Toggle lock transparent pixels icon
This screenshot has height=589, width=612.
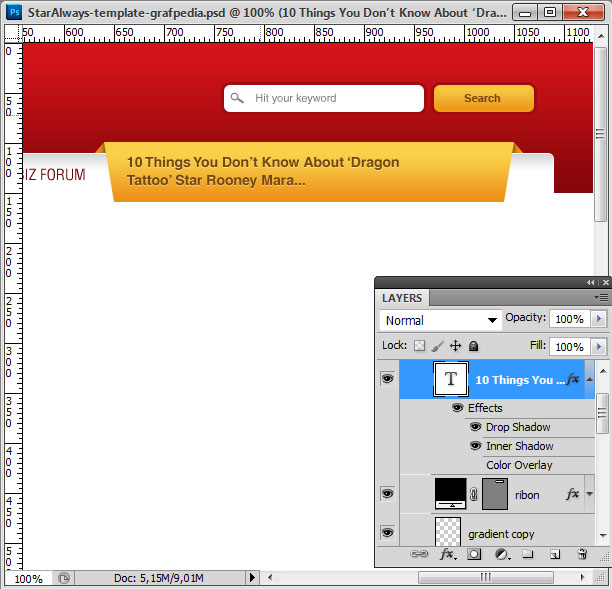(x=420, y=346)
